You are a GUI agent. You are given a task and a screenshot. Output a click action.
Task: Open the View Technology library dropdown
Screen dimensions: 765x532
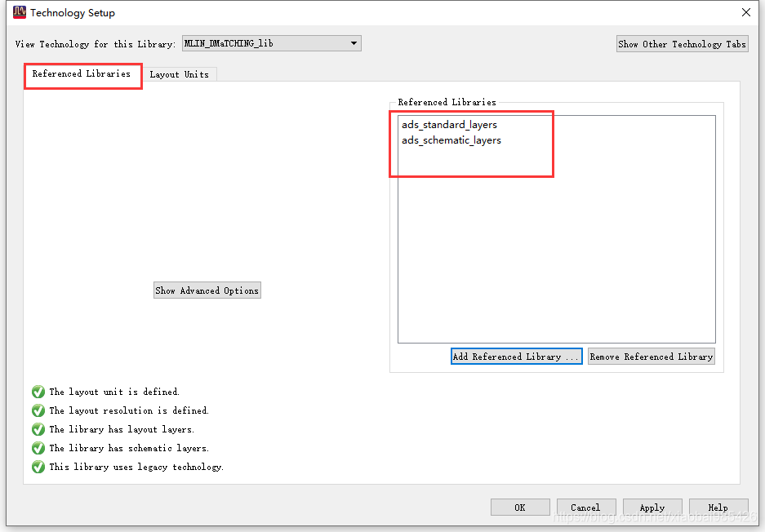pos(272,43)
